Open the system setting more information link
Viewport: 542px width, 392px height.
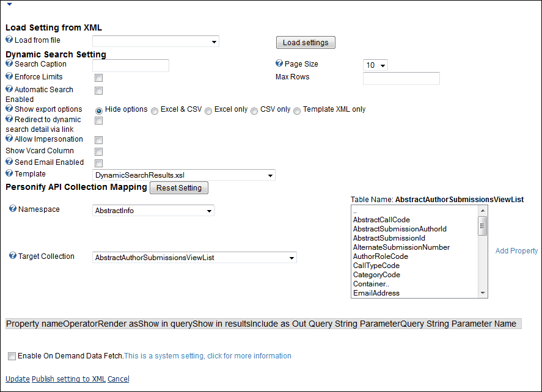click(x=207, y=356)
